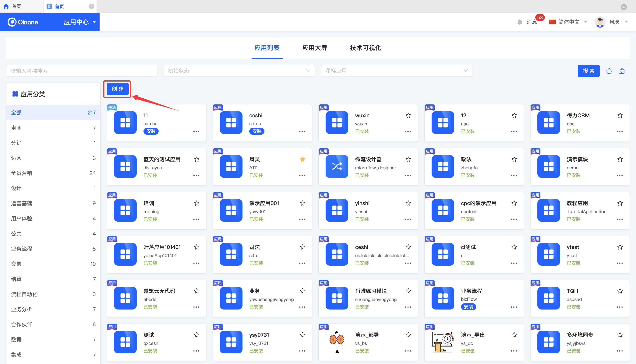Click user avatar picture
Image resolution: width=636 pixels, height=364 pixels.
coord(600,22)
